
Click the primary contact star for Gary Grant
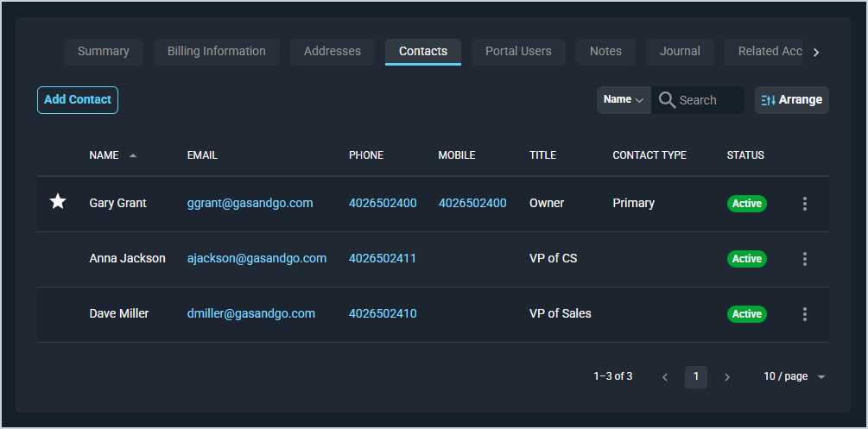click(58, 202)
